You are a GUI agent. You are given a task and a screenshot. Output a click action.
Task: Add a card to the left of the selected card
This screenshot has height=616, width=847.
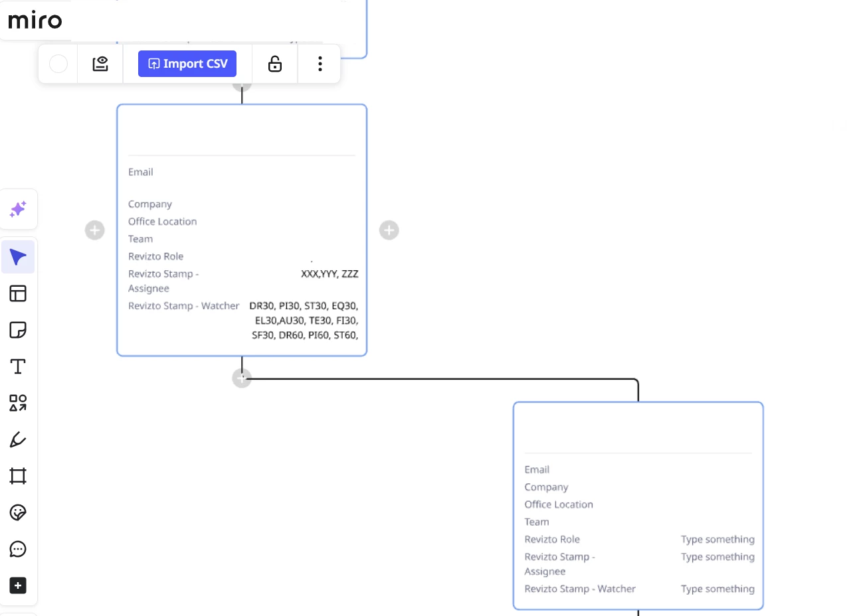[x=95, y=230]
